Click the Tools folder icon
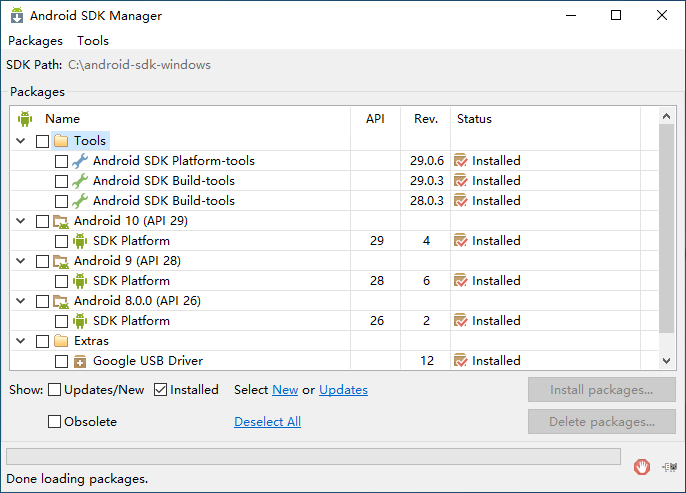Screen dimensions: 686x493 (61, 141)
